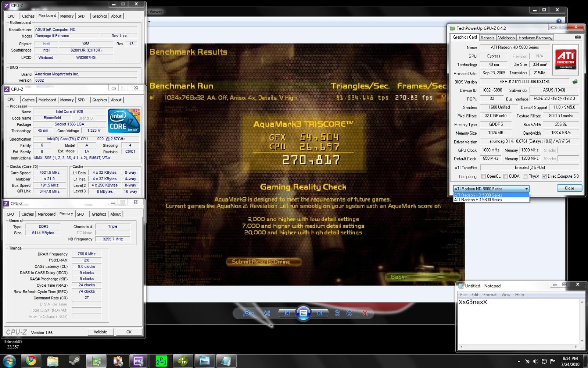This screenshot has height=368, width=588.
Task: Open Graphics tab in bottom CPU-Z Memory window
Action: click(99, 214)
